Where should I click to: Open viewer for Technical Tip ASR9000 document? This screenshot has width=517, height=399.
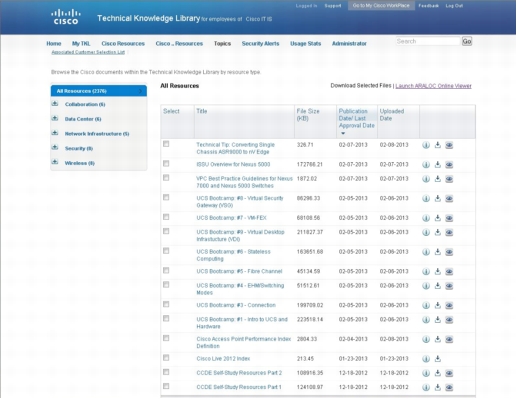449,145
